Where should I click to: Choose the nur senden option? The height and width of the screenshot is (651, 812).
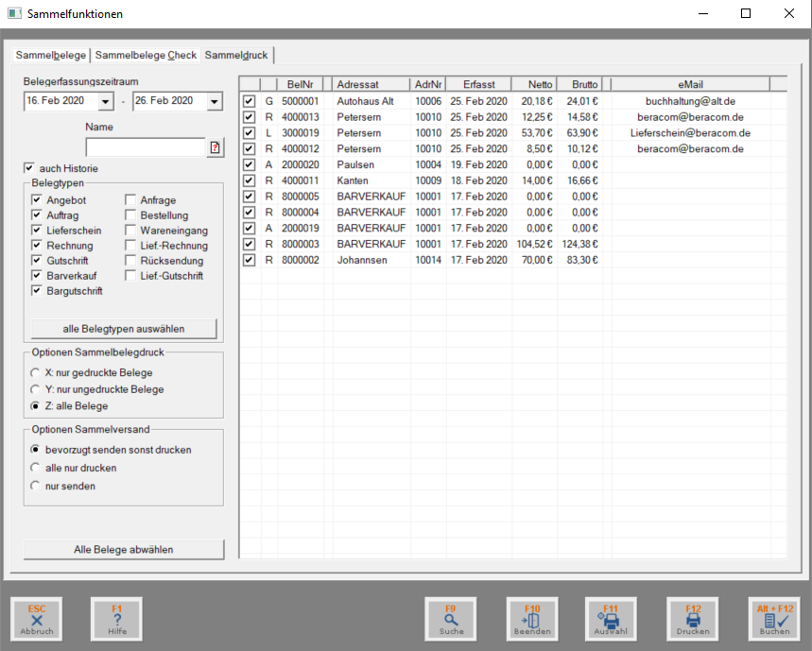(35, 486)
